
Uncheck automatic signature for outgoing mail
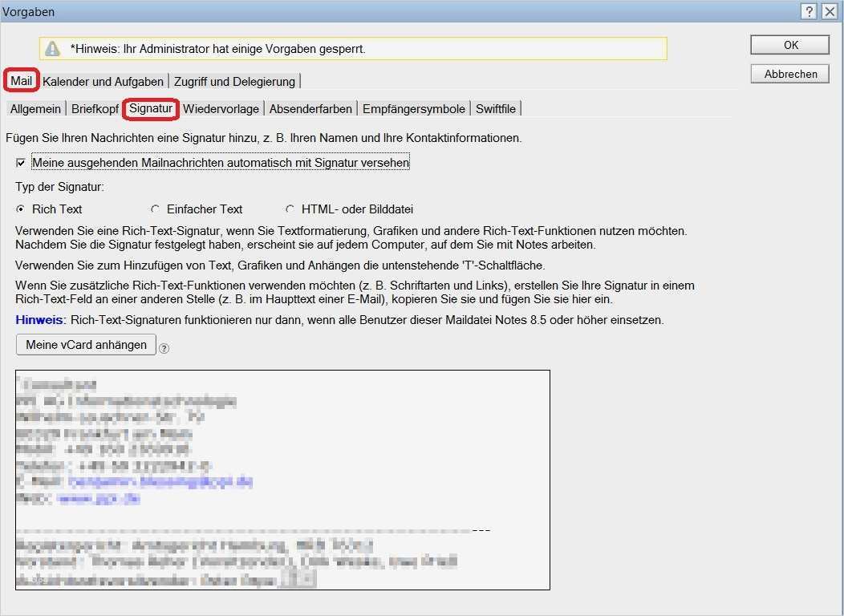[x=21, y=162]
